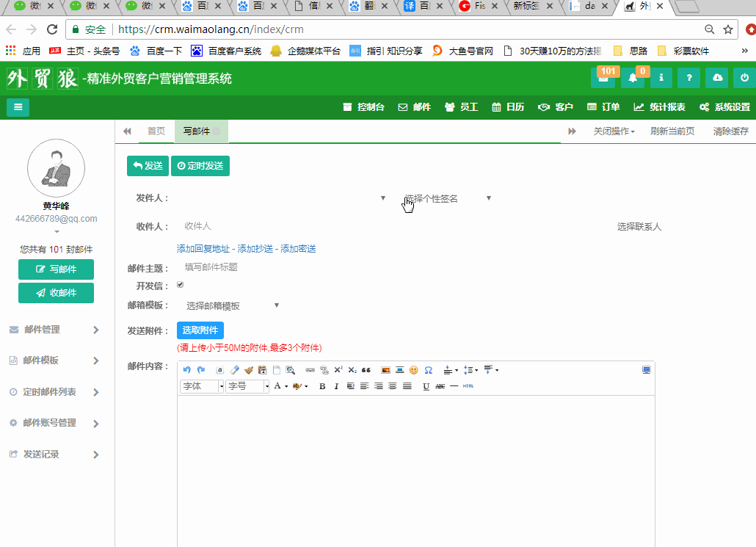The height and width of the screenshot is (547, 756).
Task: Toggle underline formatting in the editor
Action: coord(426,386)
